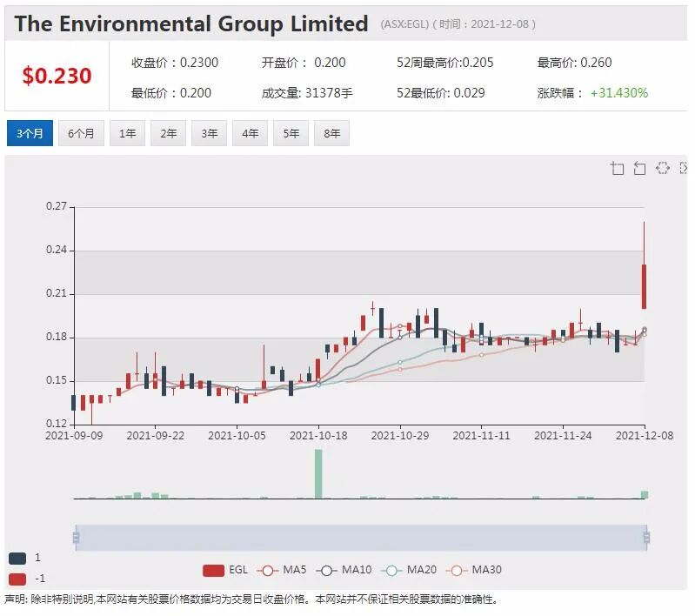Screen dimensions: 695x616
Task: Toggle the EGL candlestick series legend
Action: coord(225,570)
